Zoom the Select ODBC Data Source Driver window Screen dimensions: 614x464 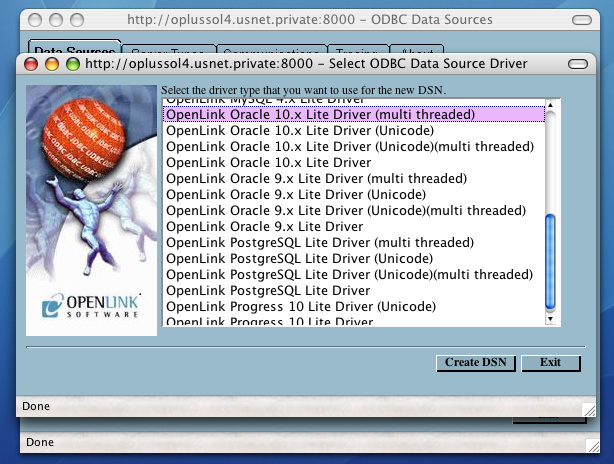click(x=72, y=64)
